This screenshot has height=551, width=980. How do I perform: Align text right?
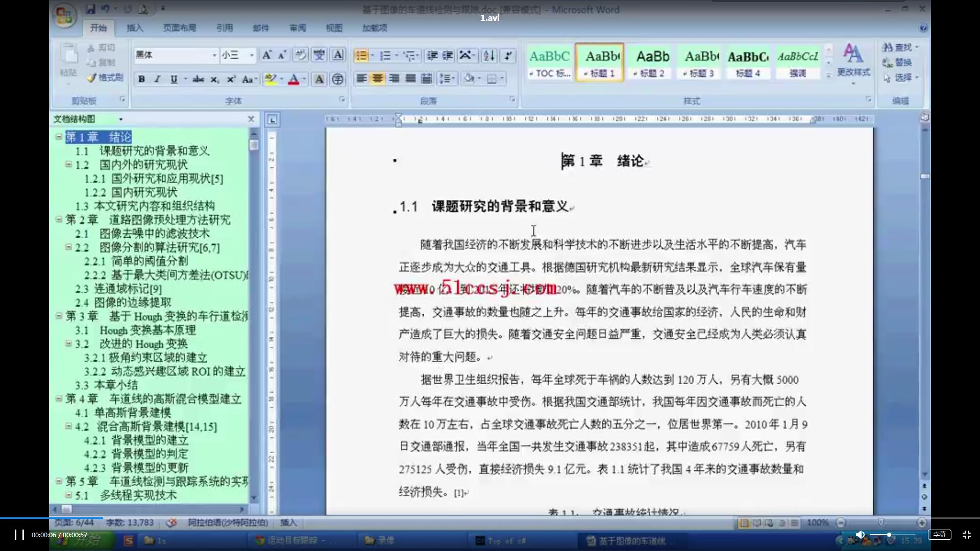394,79
